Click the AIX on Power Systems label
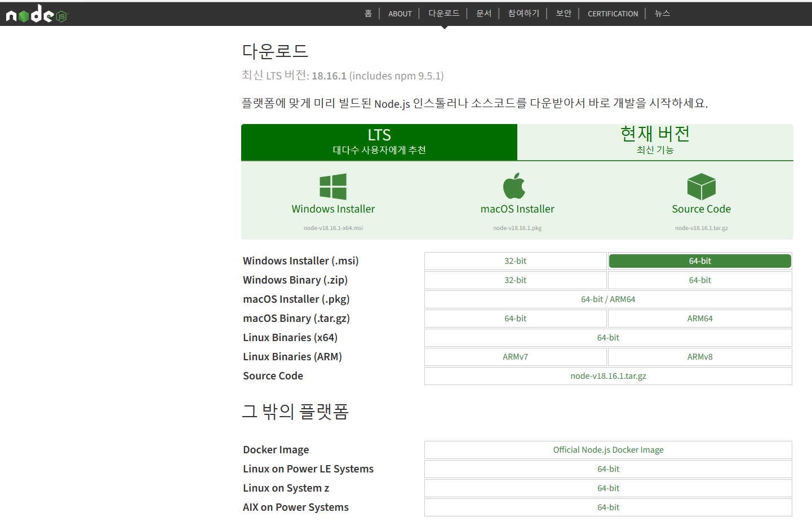The width and height of the screenshot is (812, 526). pos(296,507)
